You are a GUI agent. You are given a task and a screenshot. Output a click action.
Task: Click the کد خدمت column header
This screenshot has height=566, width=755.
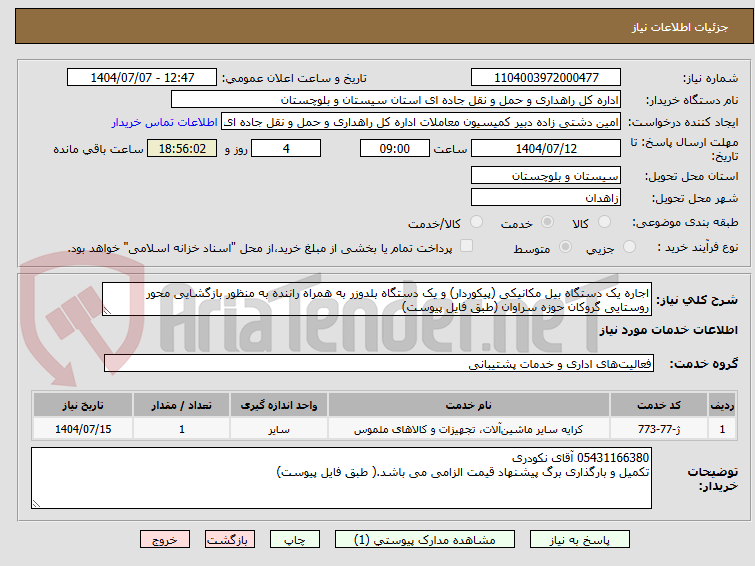click(659, 405)
